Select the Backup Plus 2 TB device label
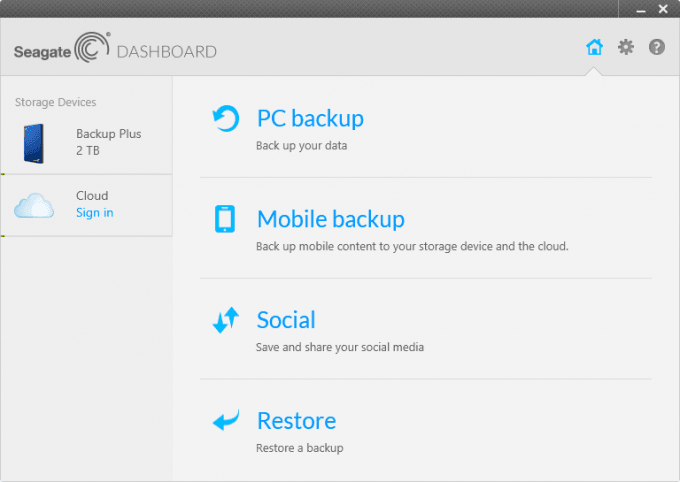This screenshot has height=482, width=680. tap(108, 142)
